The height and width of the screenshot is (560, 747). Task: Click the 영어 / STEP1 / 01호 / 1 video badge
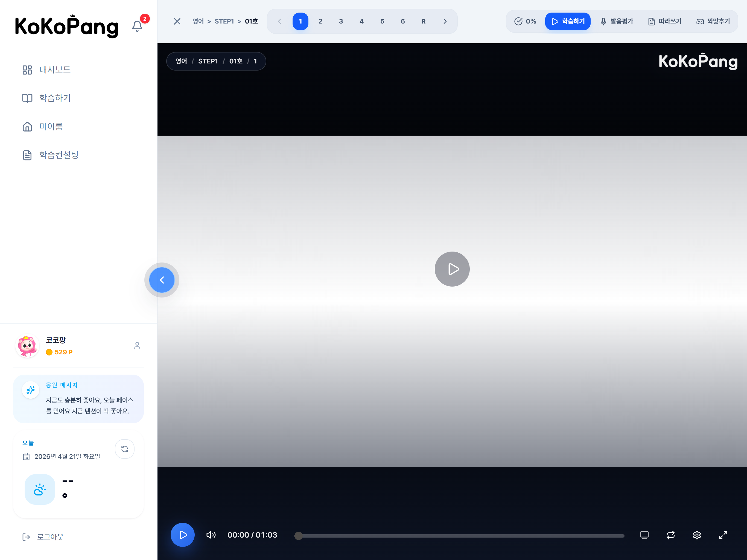pyautogui.click(x=216, y=61)
